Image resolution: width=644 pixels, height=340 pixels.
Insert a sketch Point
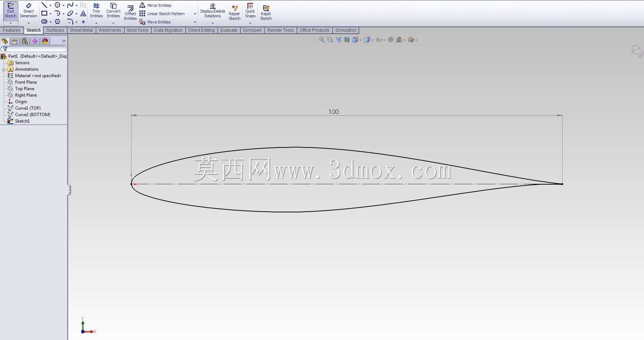(x=83, y=22)
